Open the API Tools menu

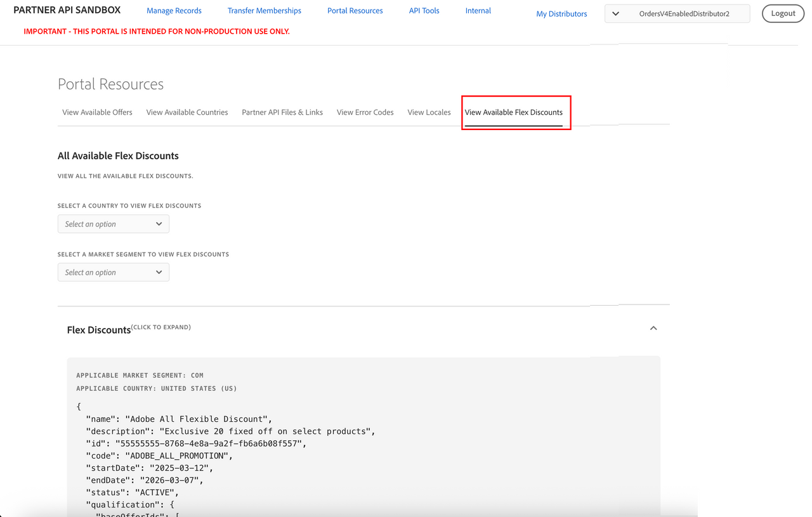[424, 11]
